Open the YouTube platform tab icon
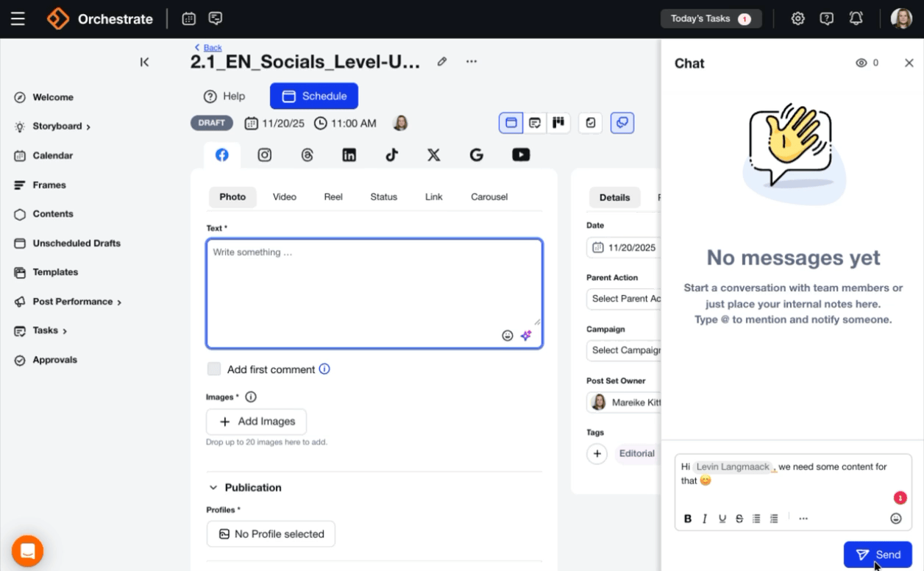This screenshot has height=571, width=924. coord(521,155)
